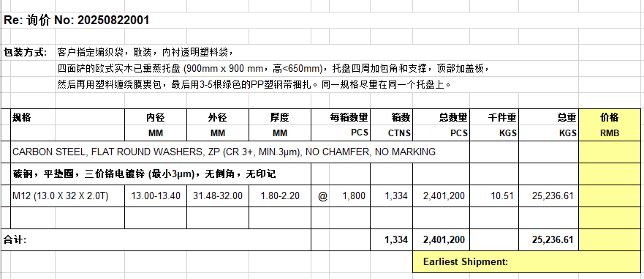Select the yellow 价格 header cell
Screen dimensions: 644x279
point(609,117)
